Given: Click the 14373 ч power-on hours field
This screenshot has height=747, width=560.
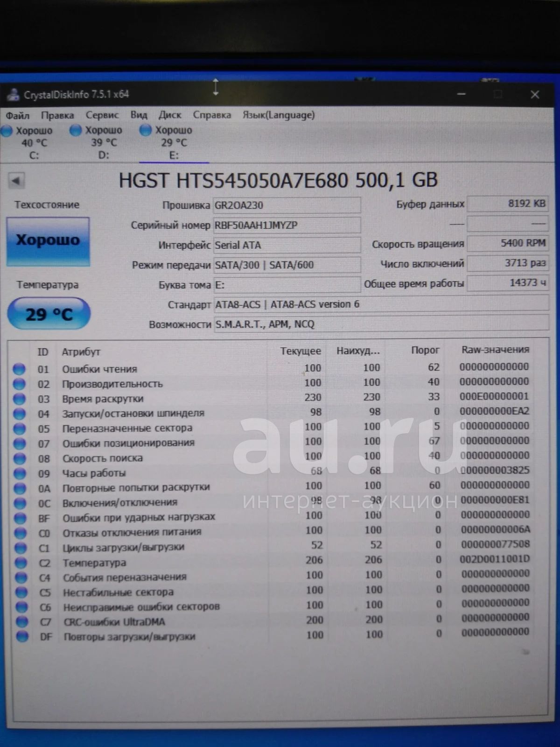Looking at the screenshot, I should 507,283.
